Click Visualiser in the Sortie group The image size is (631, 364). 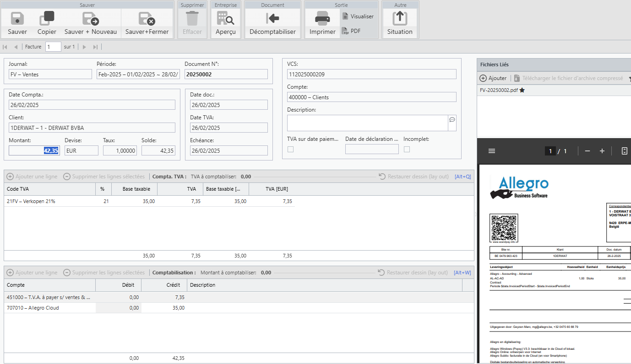tap(358, 16)
